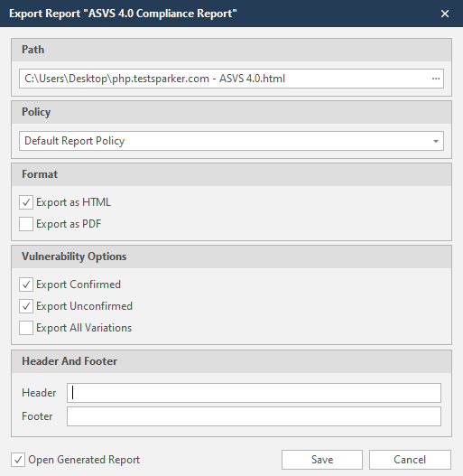The image size is (463, 476).
Task: Open the browse ellipsis button in Path field
Action: [436, 79]
